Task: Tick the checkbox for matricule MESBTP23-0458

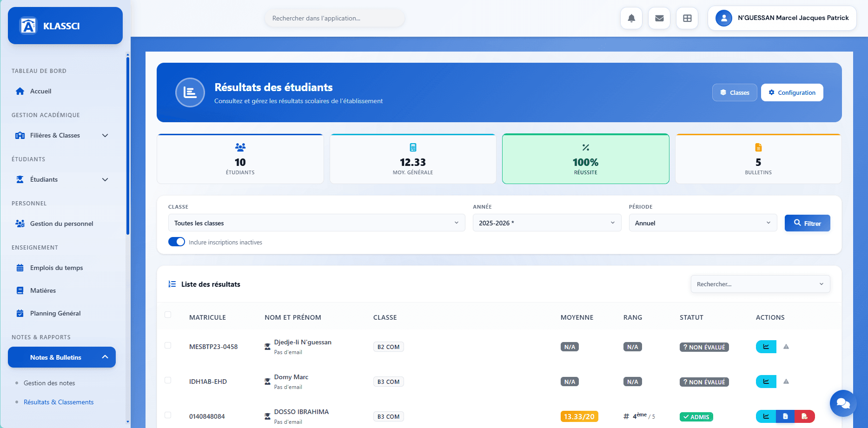Action: [168, 345]
